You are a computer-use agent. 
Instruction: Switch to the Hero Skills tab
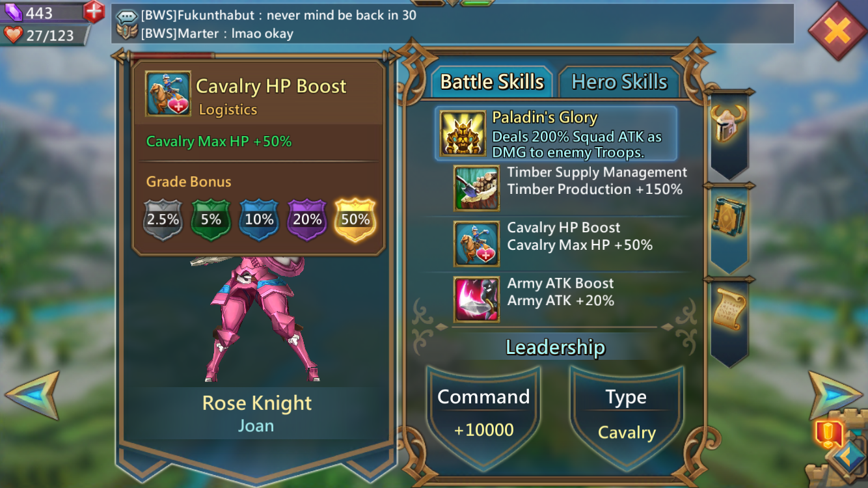click(x=619, y=82)
